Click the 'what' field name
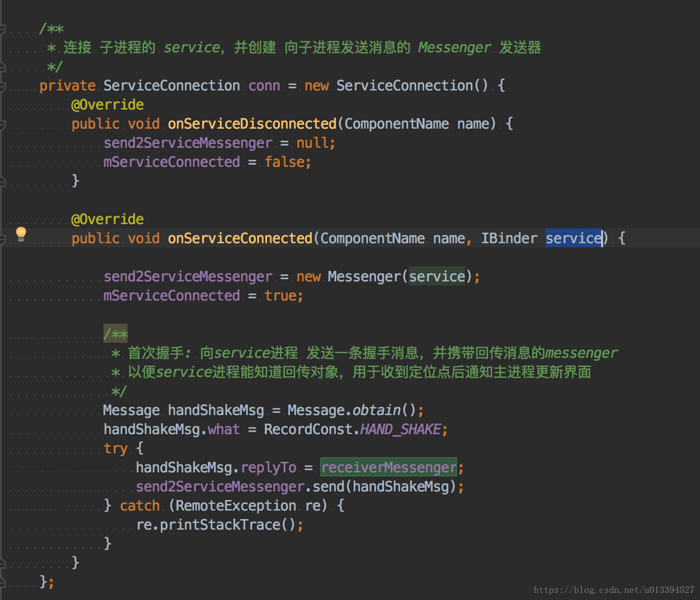This screenshot has height=600, width=700. (224, 429)
